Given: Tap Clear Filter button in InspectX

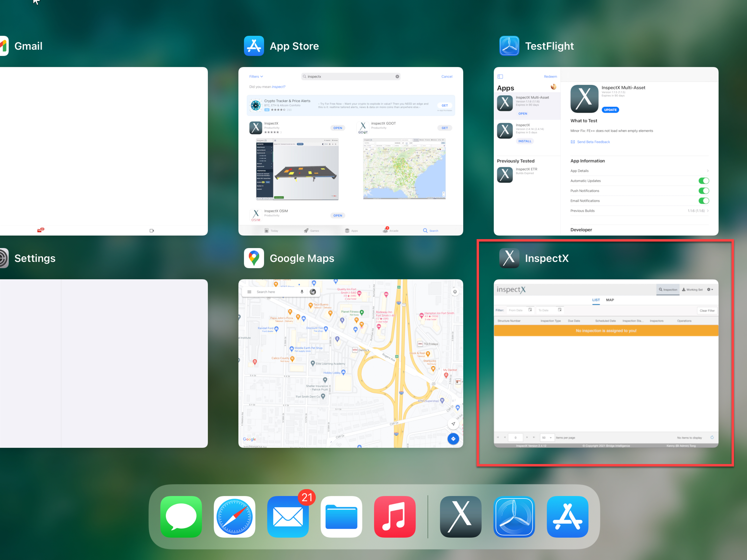Looking at the screenshot, I should (x=707, y=311).
